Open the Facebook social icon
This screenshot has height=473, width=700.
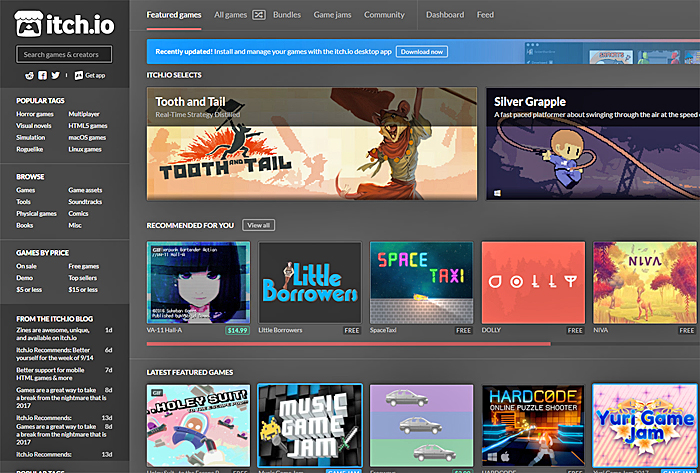pyautogui.click(x=42, y=75)
